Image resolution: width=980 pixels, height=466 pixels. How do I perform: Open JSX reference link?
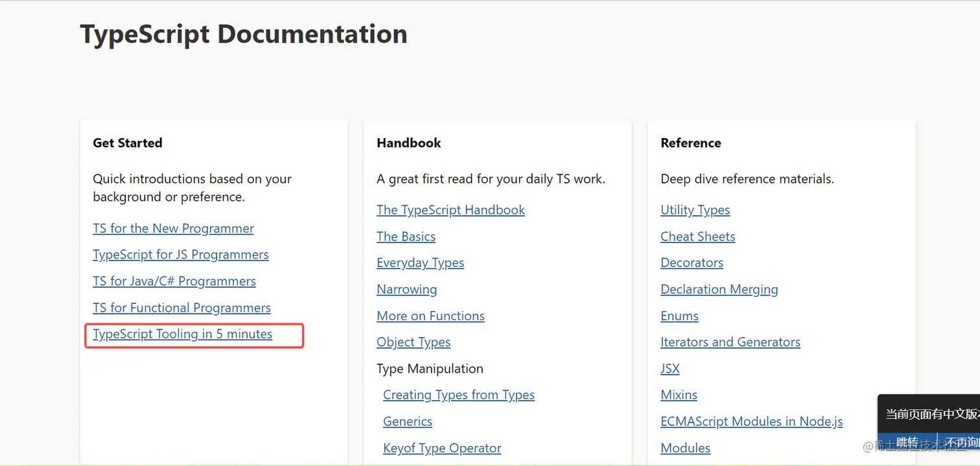(x=670, y=369)
